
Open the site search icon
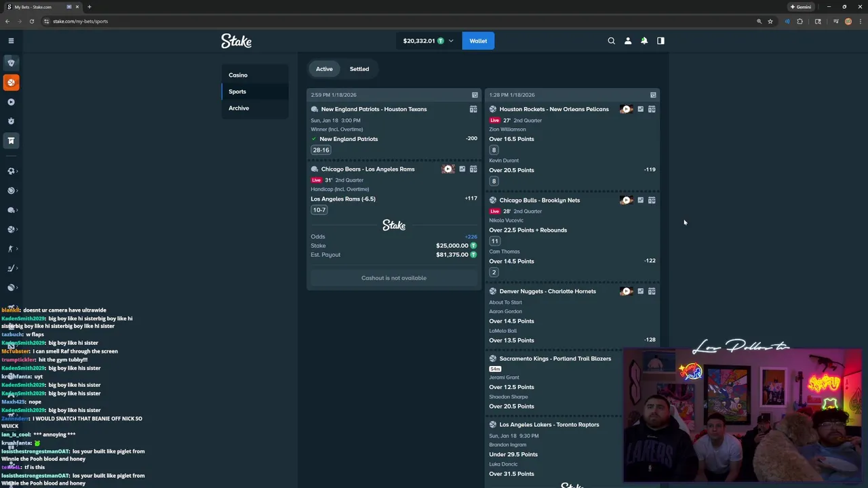[611, 41]
